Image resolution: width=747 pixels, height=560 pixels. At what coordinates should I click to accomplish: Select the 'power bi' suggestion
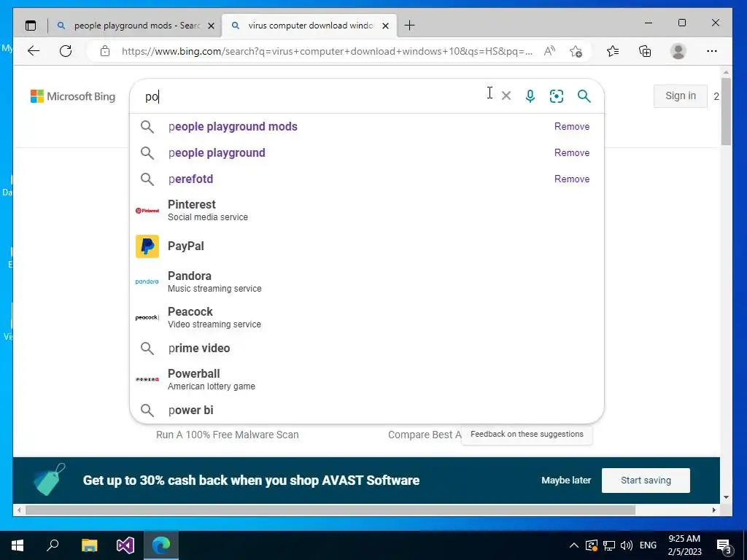pyautogui.click(x=367, y=410)
